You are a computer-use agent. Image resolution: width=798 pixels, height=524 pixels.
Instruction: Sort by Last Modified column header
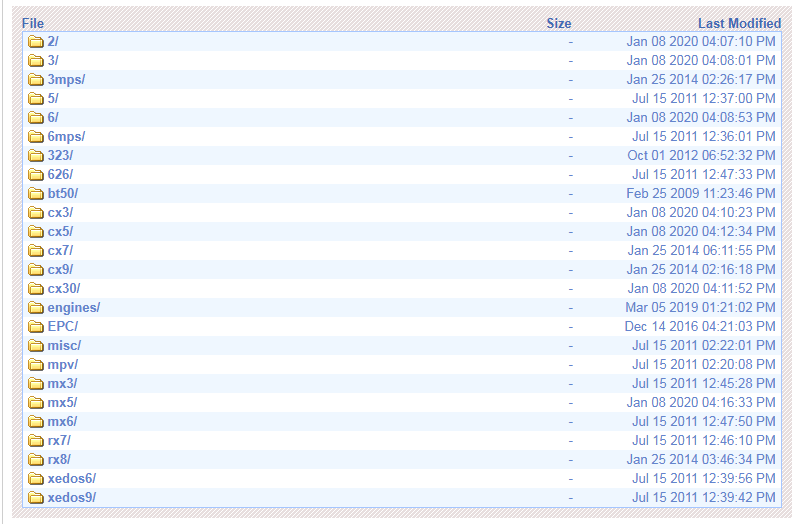click(x=739, y=23)
